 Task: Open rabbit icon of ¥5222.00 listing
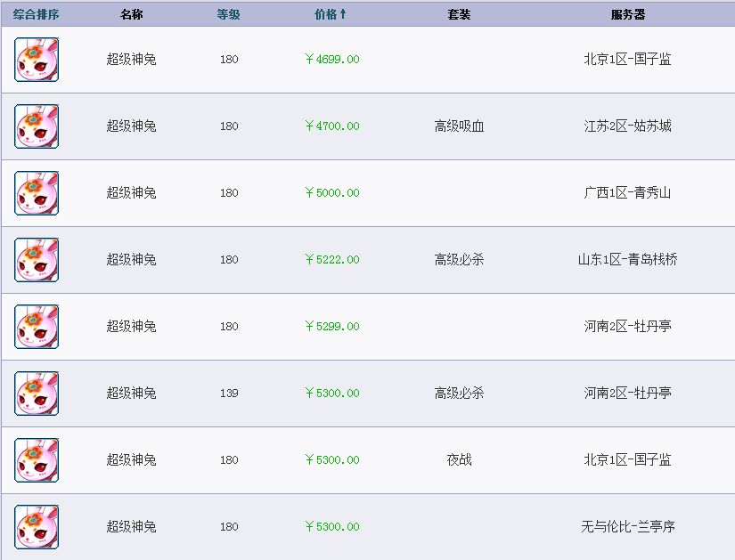point(37,260)
